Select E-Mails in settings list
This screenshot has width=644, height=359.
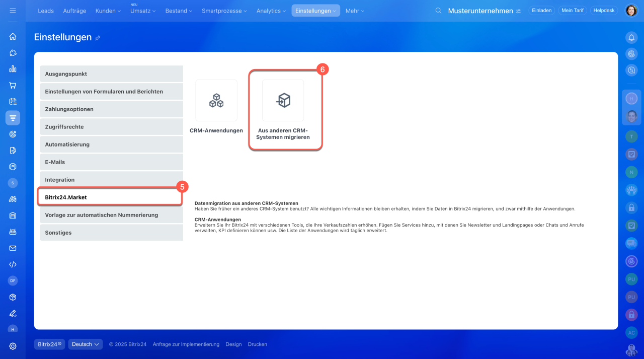112,162
